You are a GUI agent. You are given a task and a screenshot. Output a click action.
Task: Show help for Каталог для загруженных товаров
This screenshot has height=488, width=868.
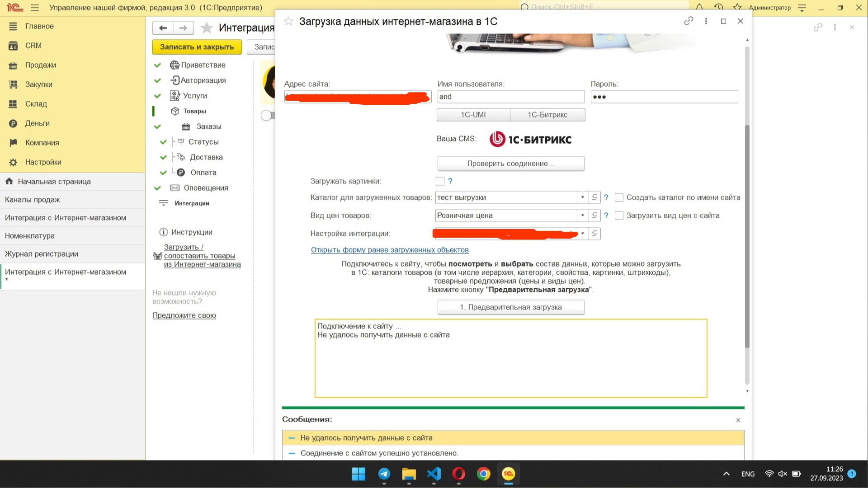(x=606, y=197)
